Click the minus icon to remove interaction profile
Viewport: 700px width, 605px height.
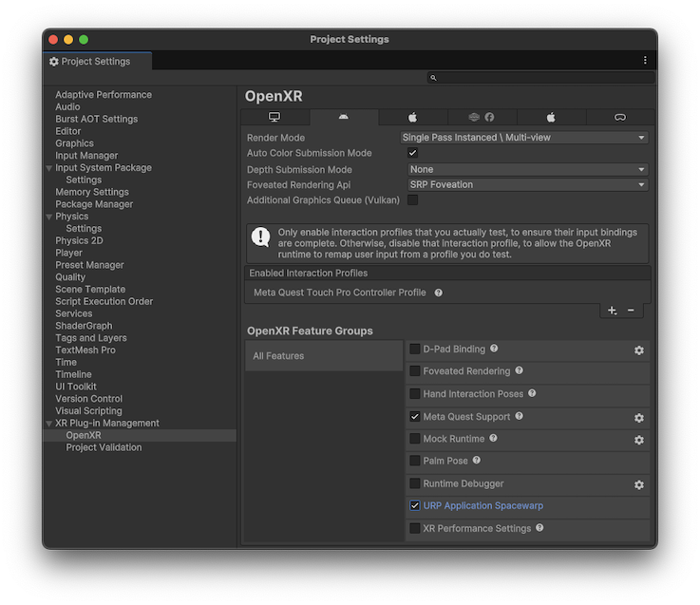point(631,311)
